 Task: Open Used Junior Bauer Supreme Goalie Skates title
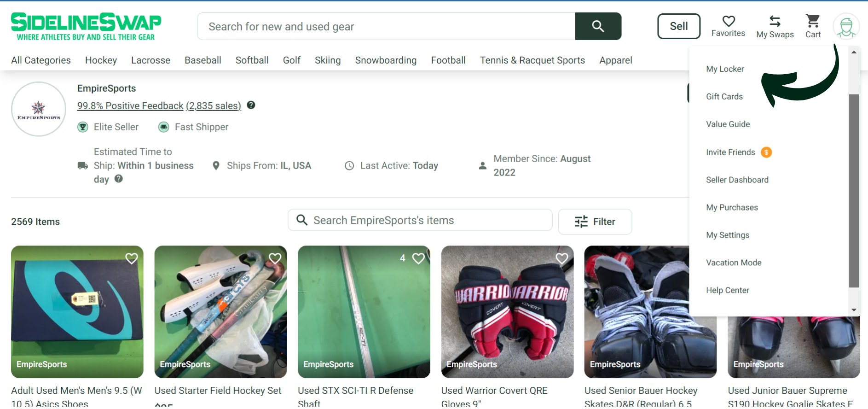pos(790,397)
